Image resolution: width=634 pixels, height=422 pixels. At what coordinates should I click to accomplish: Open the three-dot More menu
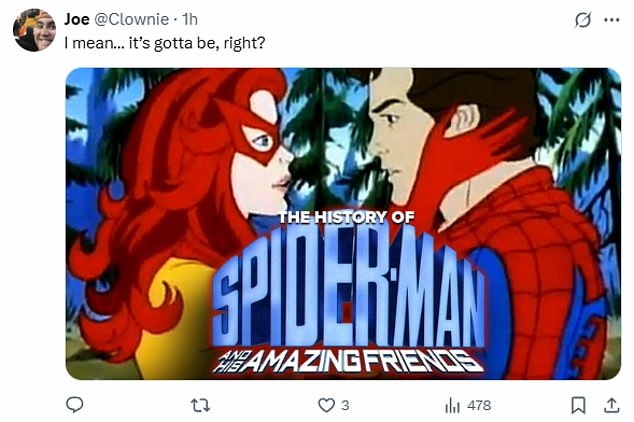tap(611, 20)
